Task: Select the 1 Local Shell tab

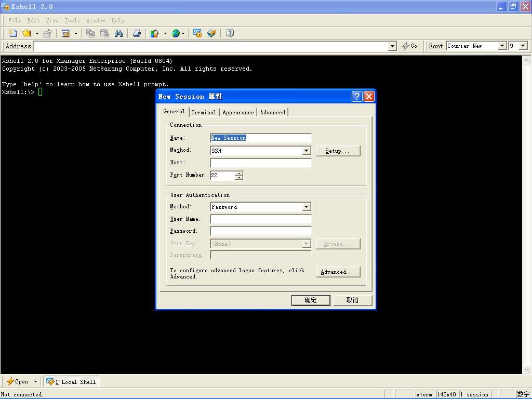Action: (x=71, y=382)
